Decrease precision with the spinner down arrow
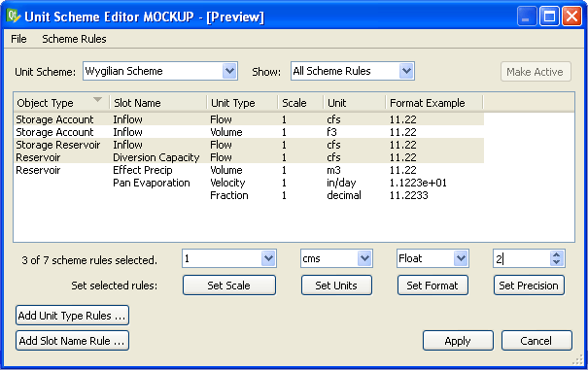The height and width of the screenshot is (370, 588). (x=557, y=262)
